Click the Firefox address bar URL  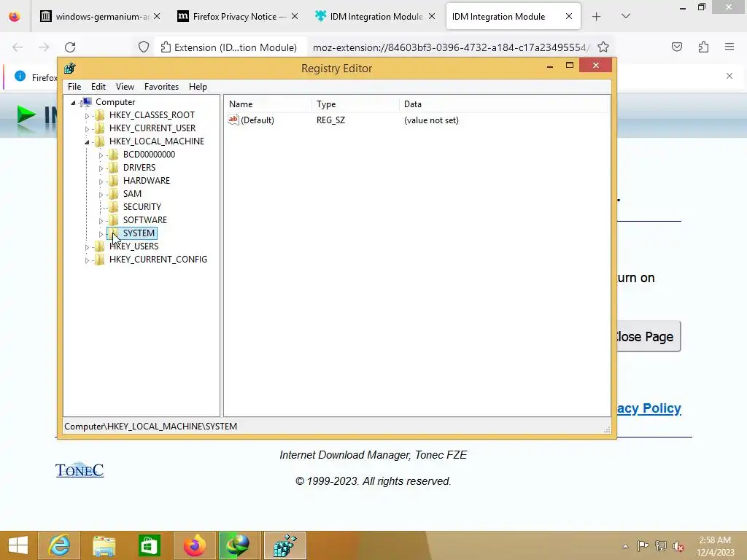[451, 47]
